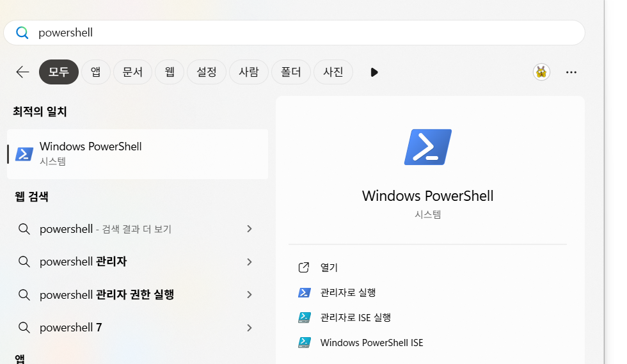Click icon beside Windows PowerShell ISE
The image size is (627, 364).
(305, 343)
